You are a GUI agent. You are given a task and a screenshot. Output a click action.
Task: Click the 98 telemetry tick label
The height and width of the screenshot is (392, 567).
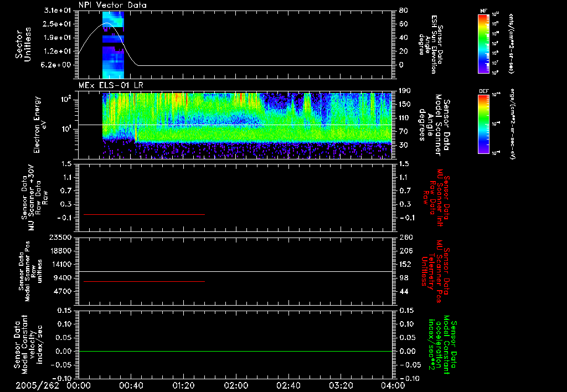(404, 278)
